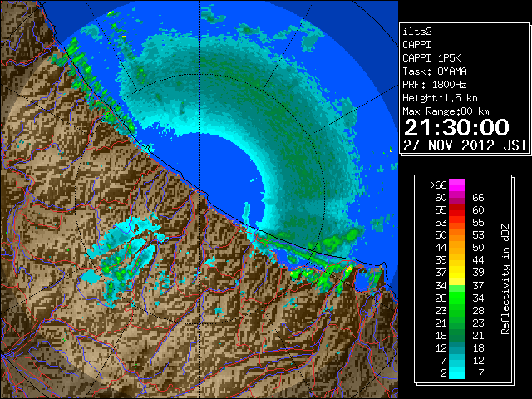The image size is (532, 399).
Task: Click the '>66' legend value
Action: pos(438,185)
